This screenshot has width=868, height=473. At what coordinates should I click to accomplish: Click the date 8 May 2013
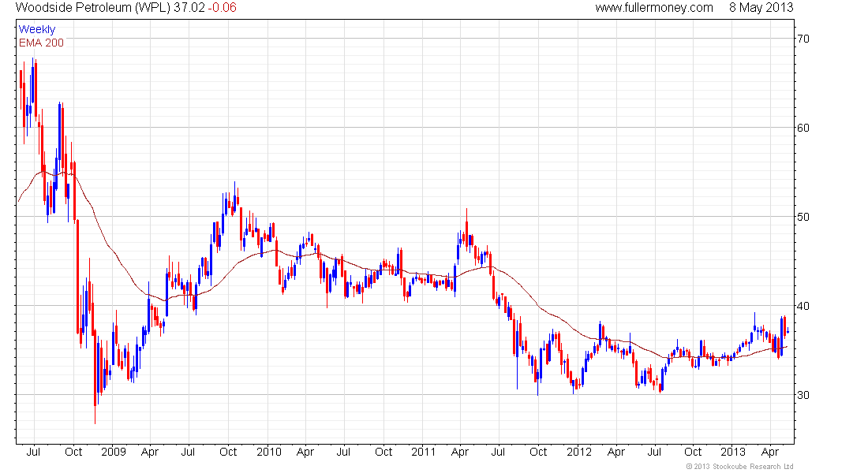761,8
